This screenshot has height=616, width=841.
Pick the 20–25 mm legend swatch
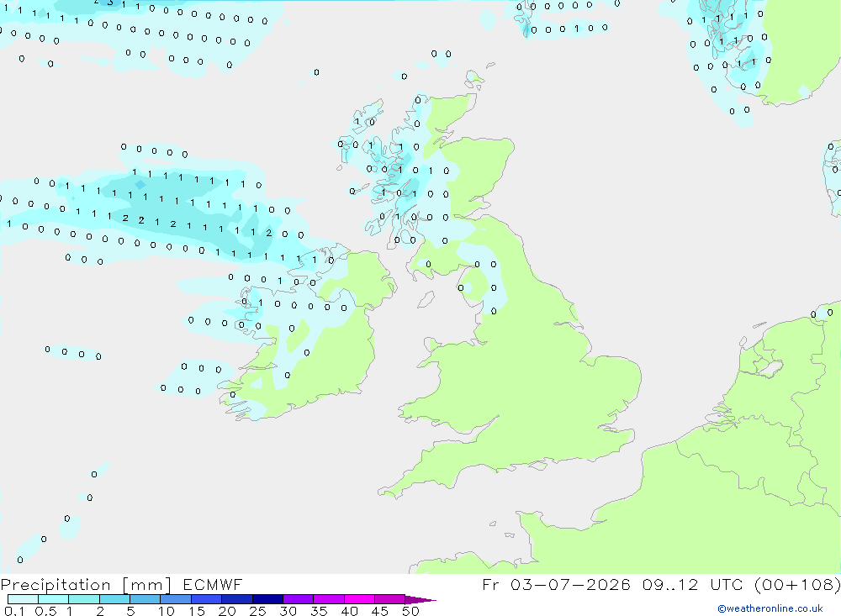point(237,599)
